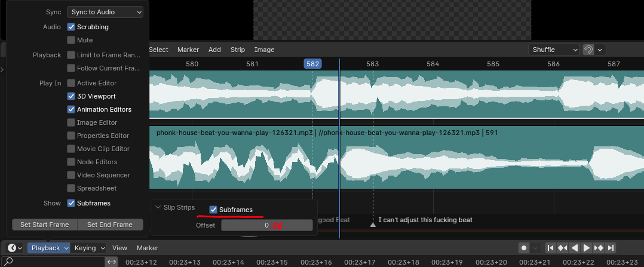Screen dimensions: 644x267
Task: Uncheck Show Subframes in Playback popover
Action: [x=70, y=203]
